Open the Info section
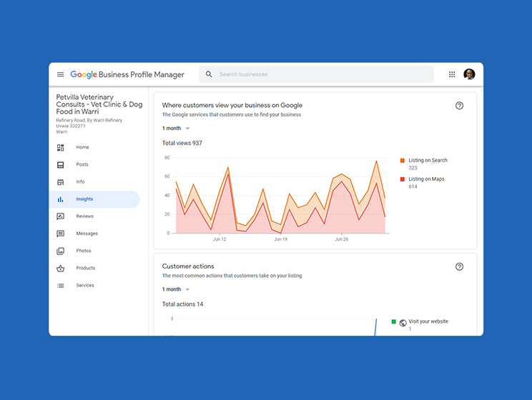This screenshot has width=532, height=400. 80,182
